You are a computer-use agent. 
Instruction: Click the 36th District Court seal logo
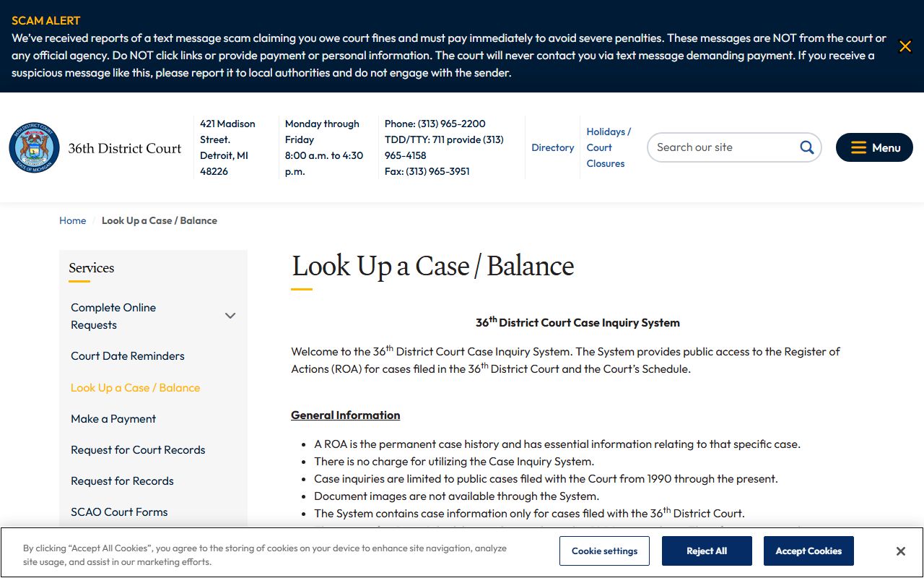[34, 147]
